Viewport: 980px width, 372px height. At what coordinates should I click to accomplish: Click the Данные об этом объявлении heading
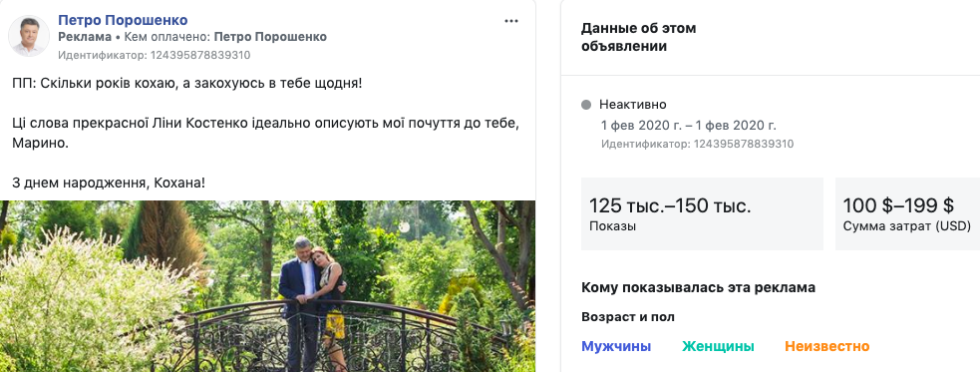pyautogui.click(x=638, y=37)
